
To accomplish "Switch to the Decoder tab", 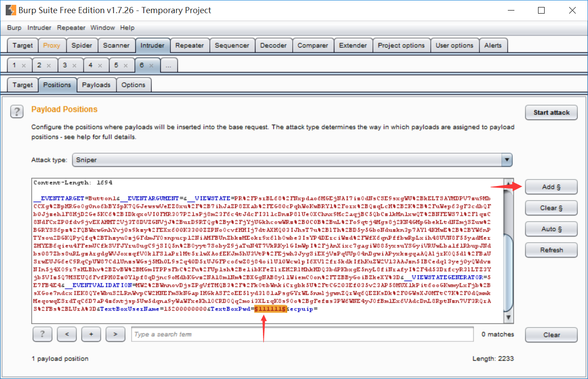I will tap(273, 46).
